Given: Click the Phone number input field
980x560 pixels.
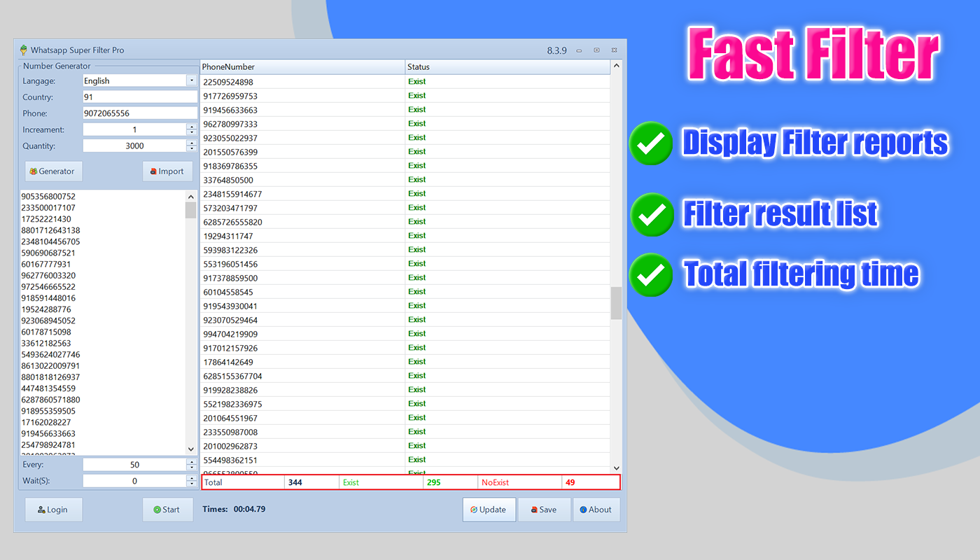Looking at the screenshot, I should [140, 113].
